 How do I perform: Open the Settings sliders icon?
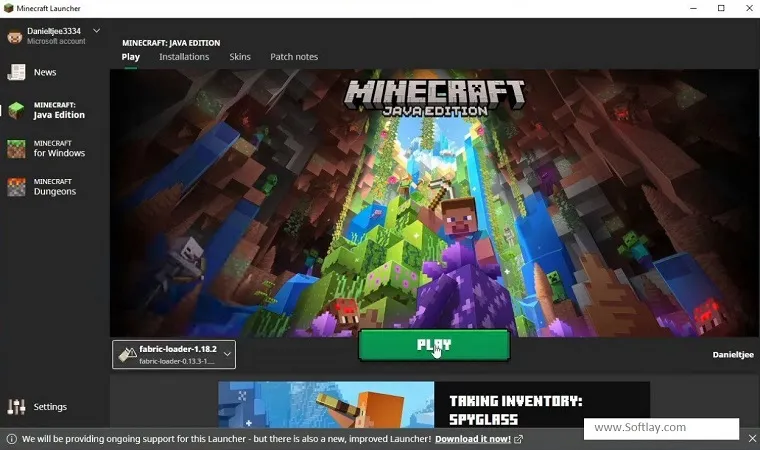point(16,407)
